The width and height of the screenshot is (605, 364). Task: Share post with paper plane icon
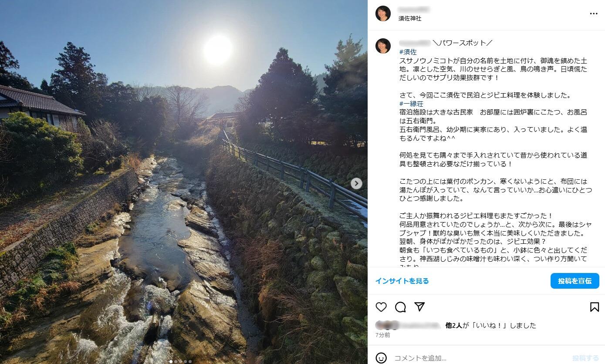419,307
